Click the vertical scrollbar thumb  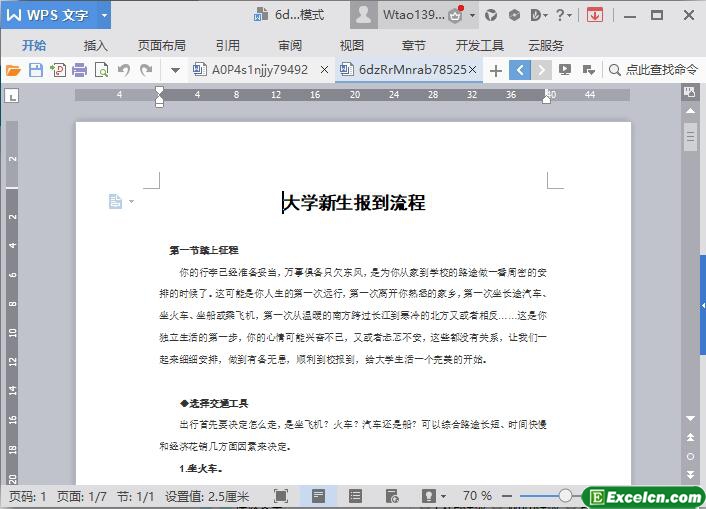point(690,135)
